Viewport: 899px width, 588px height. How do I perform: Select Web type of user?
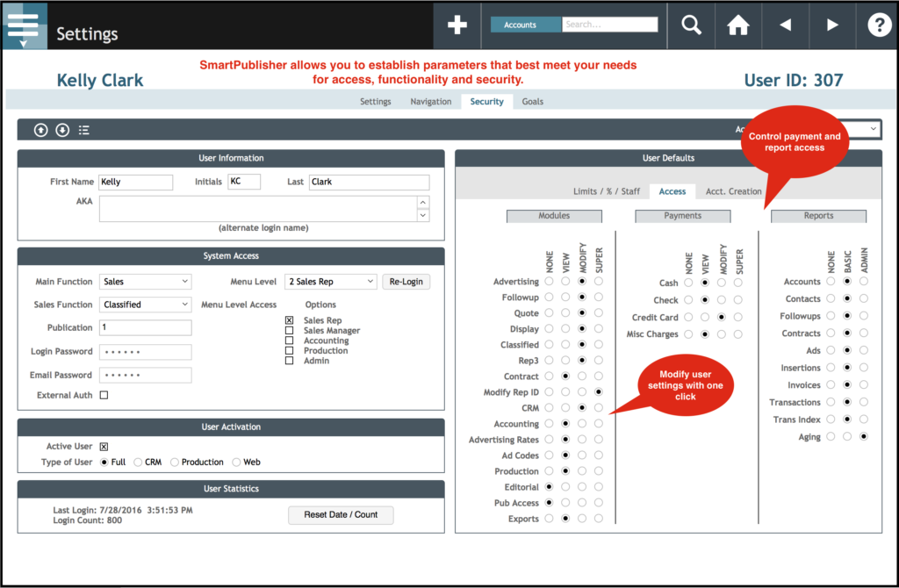pos(236,462)
